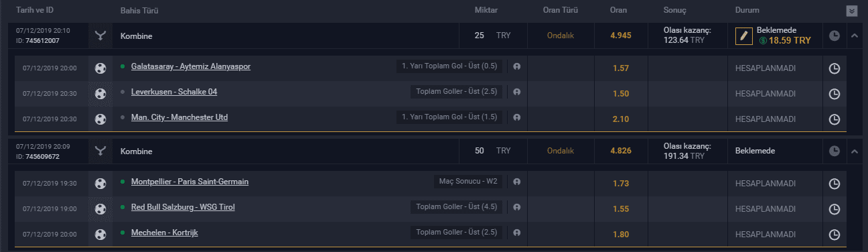The height and width of the screenshot is (252, 868).
Task: Click 1.80 odds for Mechelen - Kortrijk
Action: pyautogui.click(x=621, y=234)
